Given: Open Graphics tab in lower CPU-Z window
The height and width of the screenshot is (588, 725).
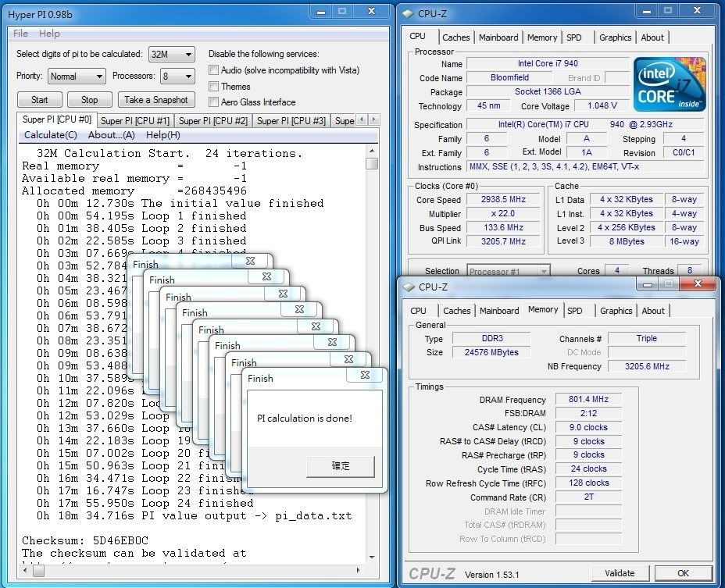Looking at the screenshot, I should [x=616, y=311].
